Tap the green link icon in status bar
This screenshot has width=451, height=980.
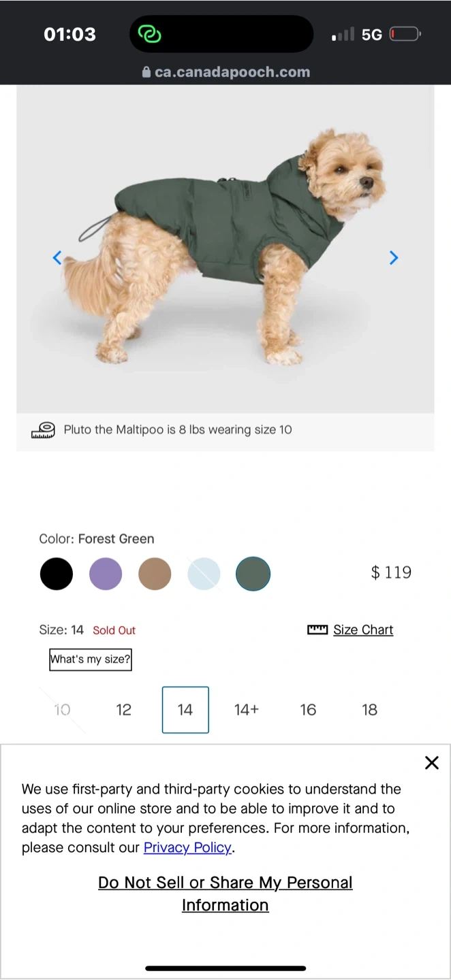149,34
